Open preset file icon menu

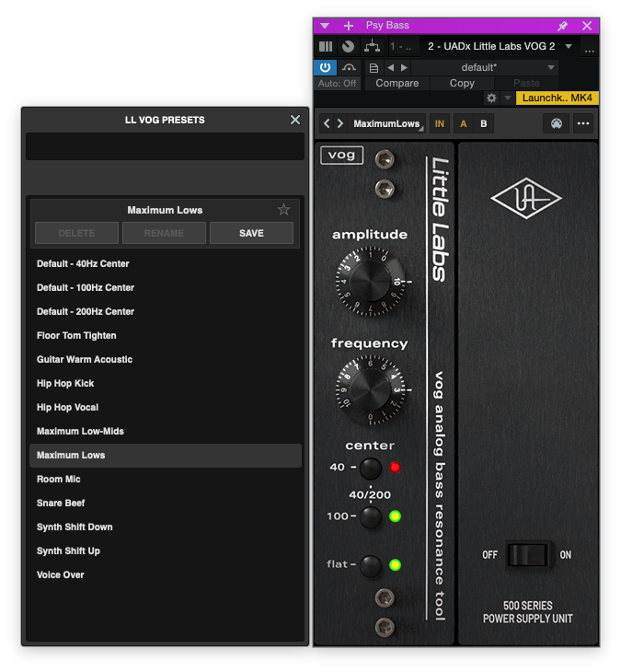click(374, 68)
